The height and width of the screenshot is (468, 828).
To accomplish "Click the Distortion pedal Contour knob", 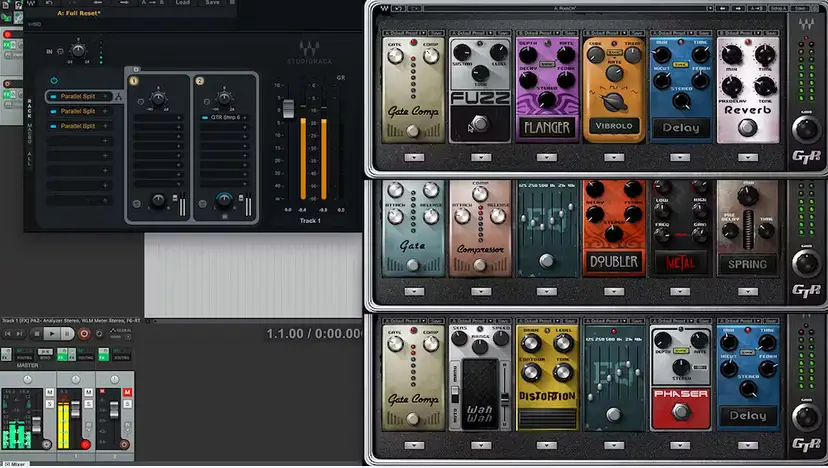I will 530,372.
